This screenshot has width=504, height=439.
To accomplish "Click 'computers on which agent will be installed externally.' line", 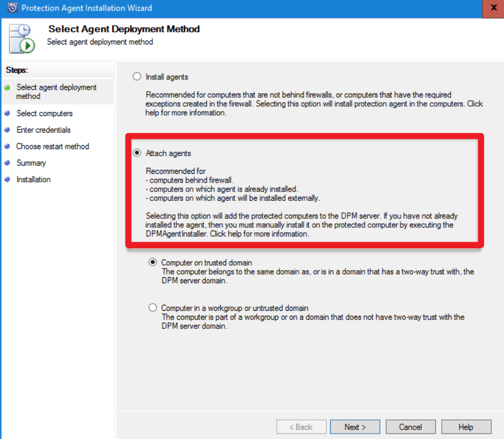I will (x=233, y=198).
